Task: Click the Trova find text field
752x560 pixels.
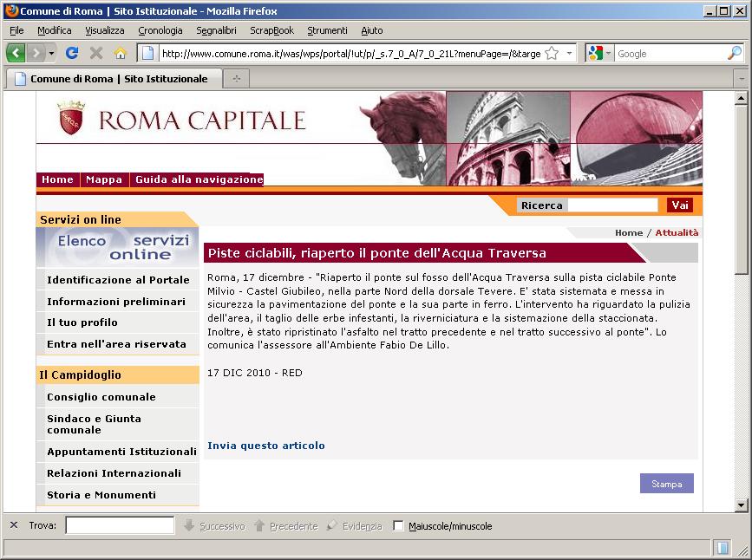Action: tap(120, 525)
